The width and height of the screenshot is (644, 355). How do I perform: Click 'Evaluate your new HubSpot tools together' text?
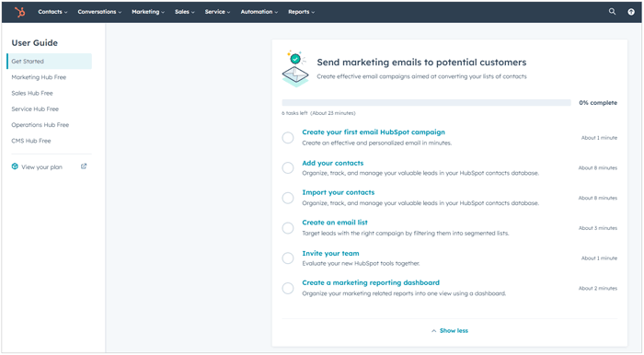point(361,263)
